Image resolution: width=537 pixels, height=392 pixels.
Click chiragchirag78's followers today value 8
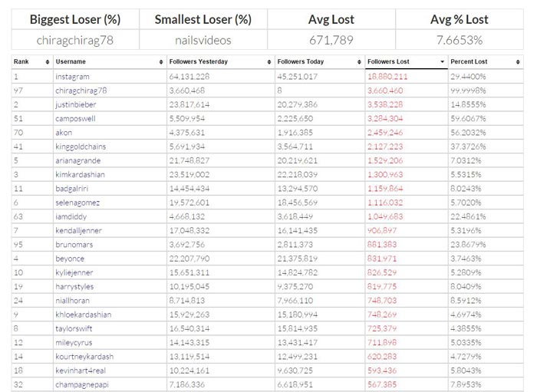tap(279, 91)
